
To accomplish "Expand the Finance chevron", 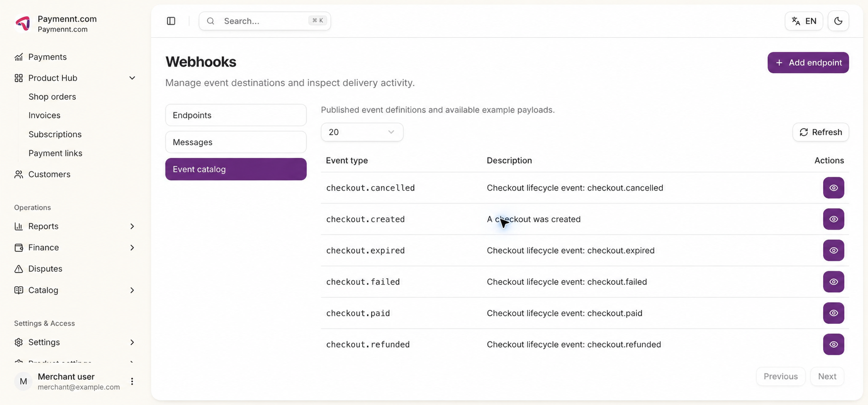I will 132,248.
